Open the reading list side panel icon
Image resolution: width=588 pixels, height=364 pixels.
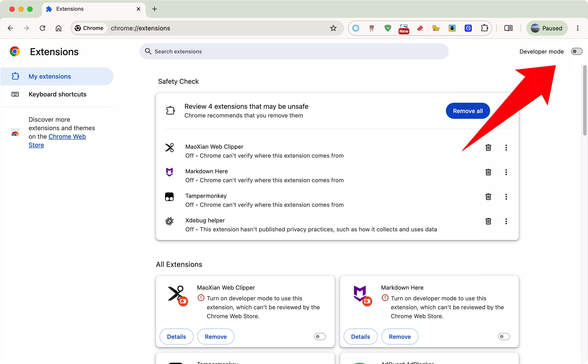[x=508, y=28]
